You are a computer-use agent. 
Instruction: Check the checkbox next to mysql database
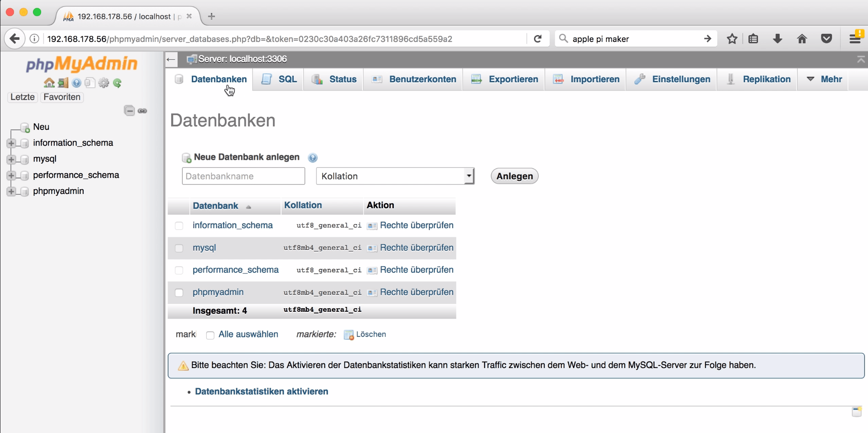179,248
